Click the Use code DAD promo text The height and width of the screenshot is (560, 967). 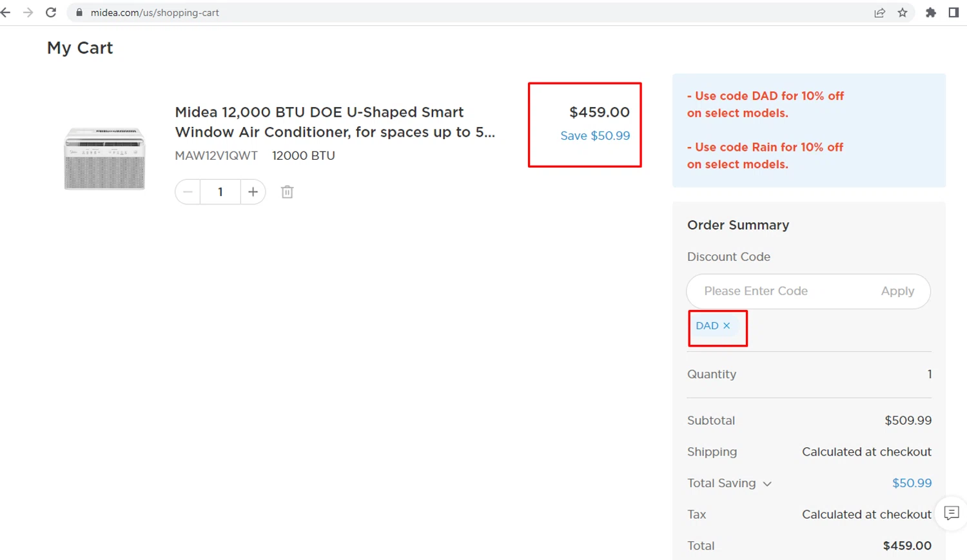tap(765, 104)
